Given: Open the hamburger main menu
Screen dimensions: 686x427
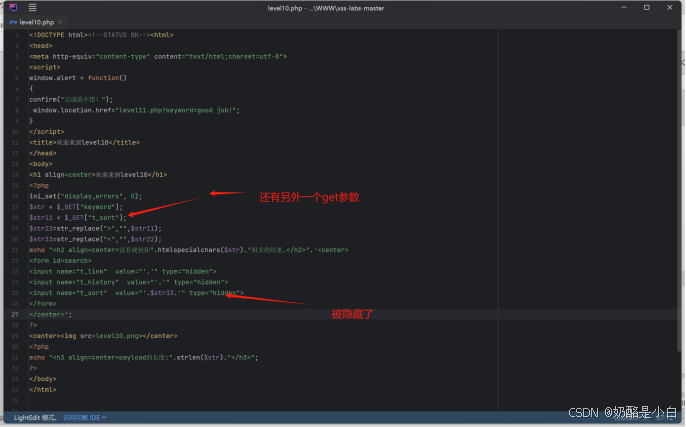Looking at the screenshot, I should [x=32, y=7].
